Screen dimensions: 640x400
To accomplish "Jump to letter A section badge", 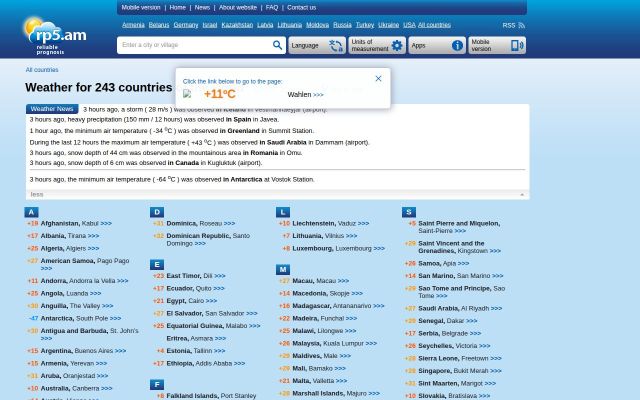I will point(31,212).
